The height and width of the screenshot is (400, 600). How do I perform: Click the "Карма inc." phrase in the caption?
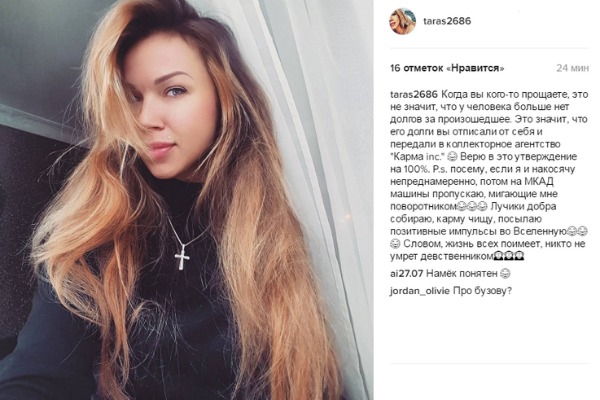(417, 157)
